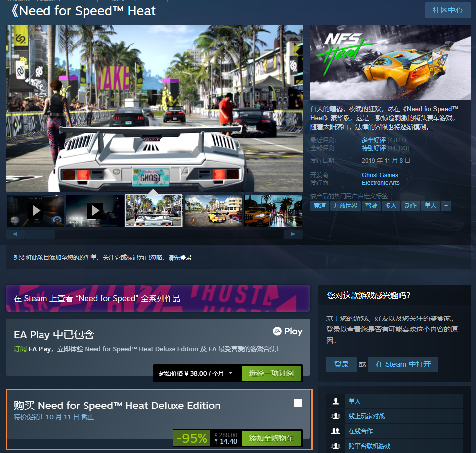Open the EA Play starting price dropdown
The height and width of the screenshot is (453, 476).
(x=196, y=373)
